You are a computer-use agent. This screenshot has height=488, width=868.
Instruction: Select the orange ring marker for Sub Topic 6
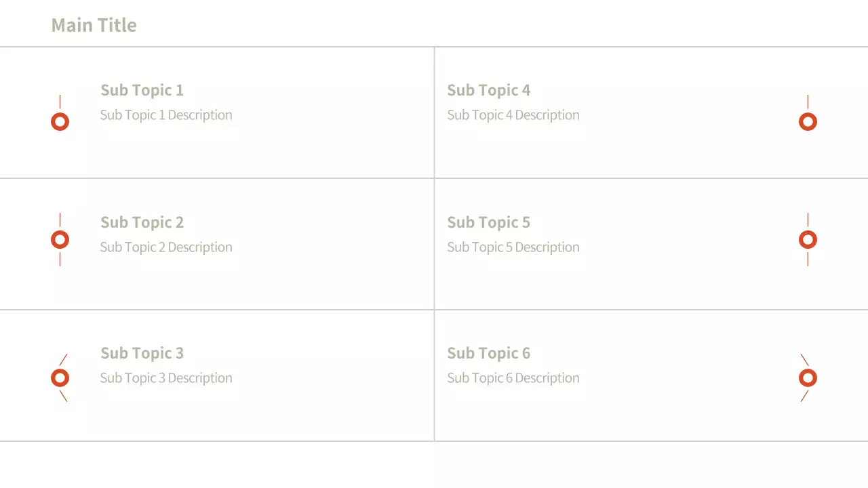pyautogui.click(x=808, y=378)
